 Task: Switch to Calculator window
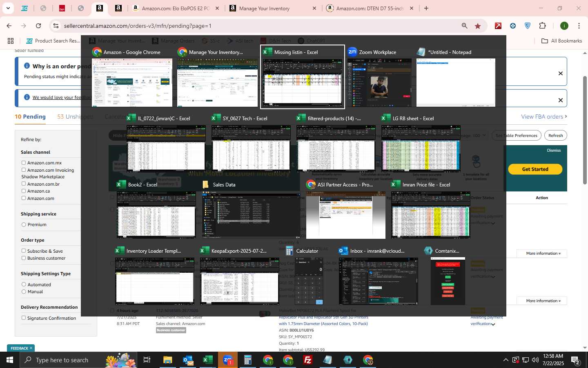pos(309,276)
